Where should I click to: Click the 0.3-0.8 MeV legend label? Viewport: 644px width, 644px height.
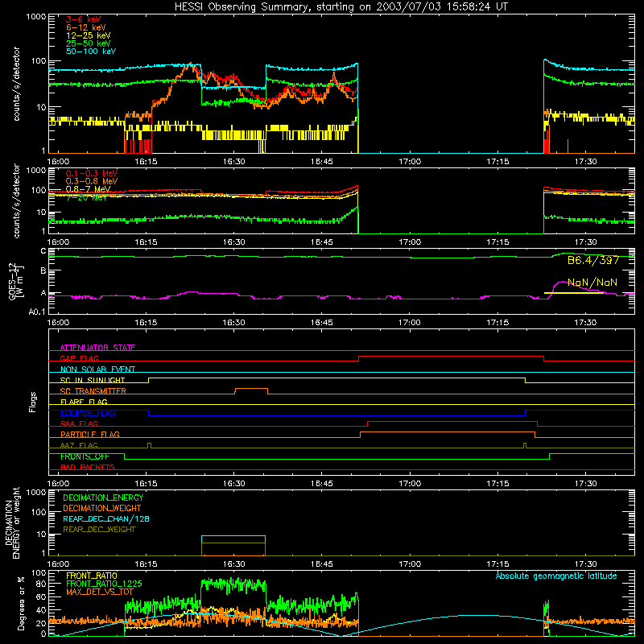pos(92,181)
